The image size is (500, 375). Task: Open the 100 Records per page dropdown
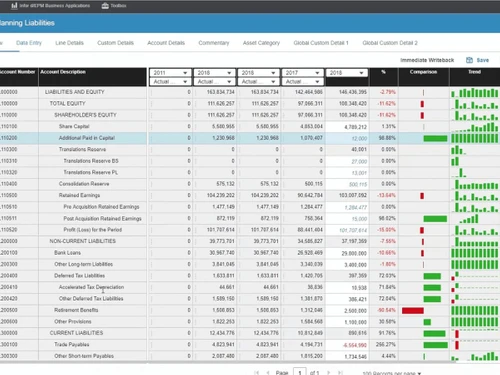(392, 373)
